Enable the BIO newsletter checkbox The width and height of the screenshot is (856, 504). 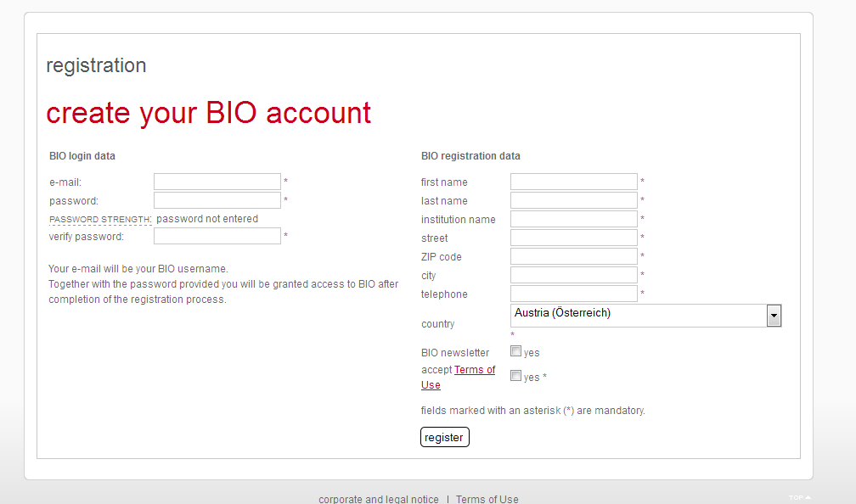pyautogui.click(x=515, y=351)
